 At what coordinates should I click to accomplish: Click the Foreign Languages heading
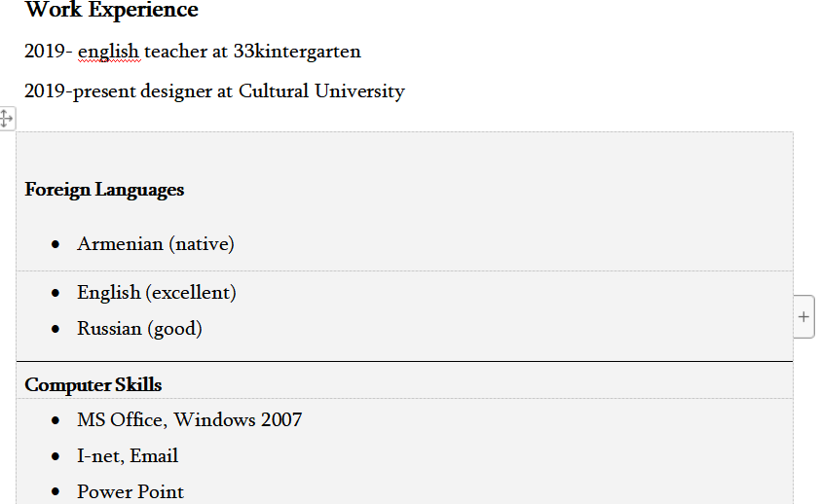click(104, 190)
